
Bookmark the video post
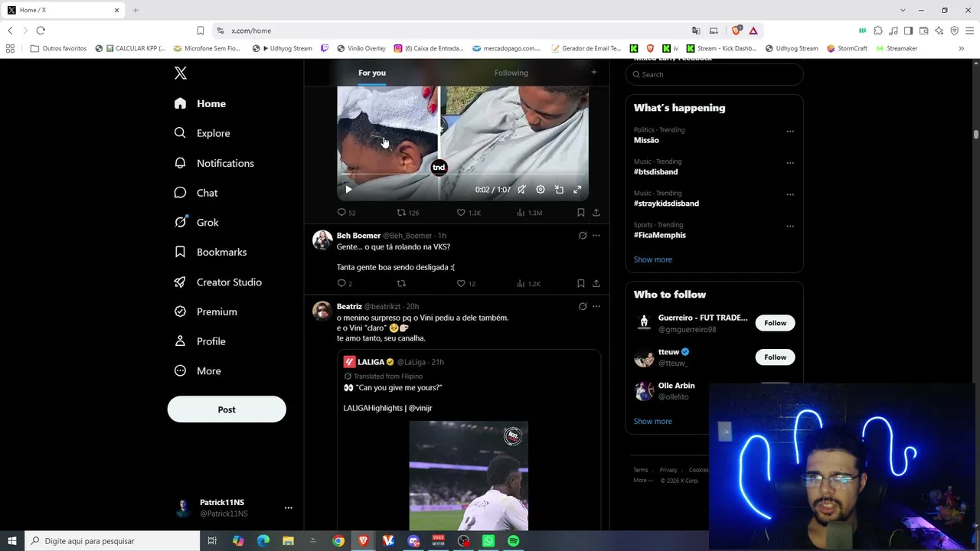tap(581, 212)
